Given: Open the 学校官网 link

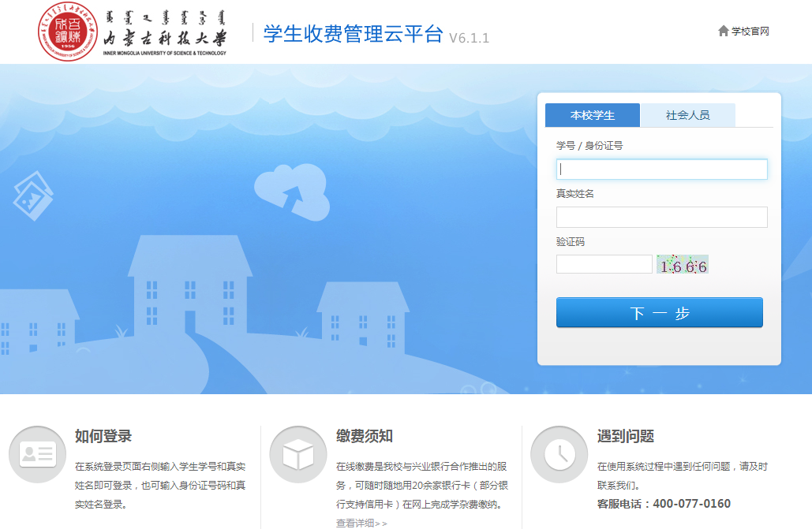Looking at the screenshot, I should pyautogui.click(x=750, y=32).
